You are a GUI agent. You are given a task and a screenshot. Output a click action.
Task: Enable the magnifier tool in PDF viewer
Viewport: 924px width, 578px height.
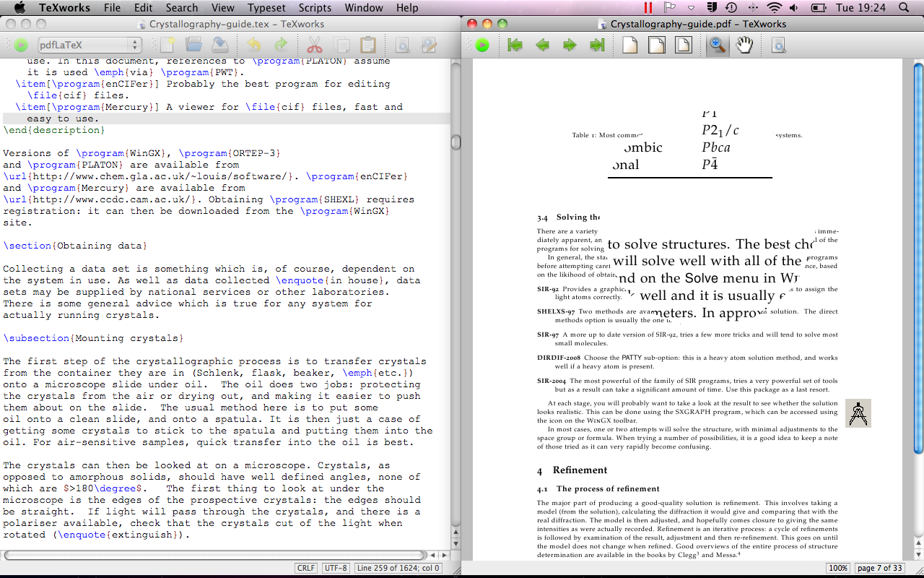[716, 45]
